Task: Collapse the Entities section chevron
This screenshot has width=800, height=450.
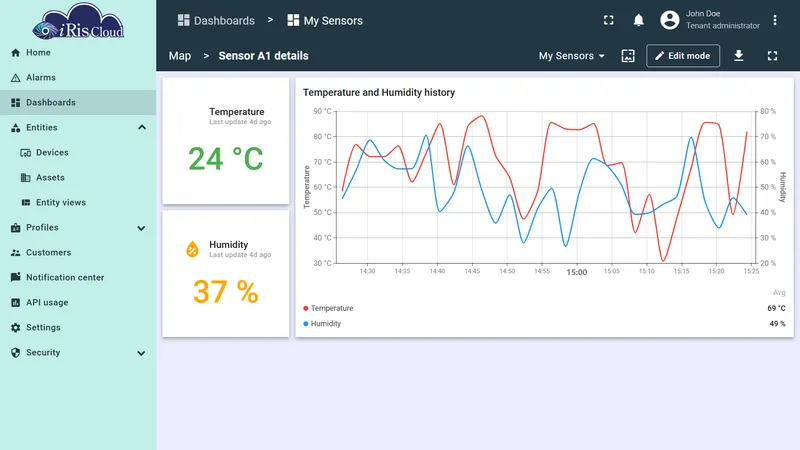Action: [x=142, y=128]
